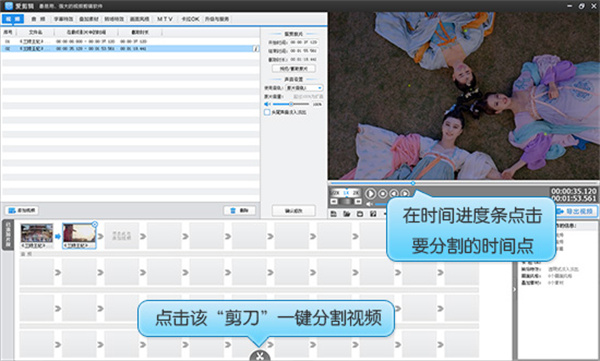The image size is (600, 361).
Task: Click the empty 双击此处添加视频 slot
Action: click(x=122, y=236)
